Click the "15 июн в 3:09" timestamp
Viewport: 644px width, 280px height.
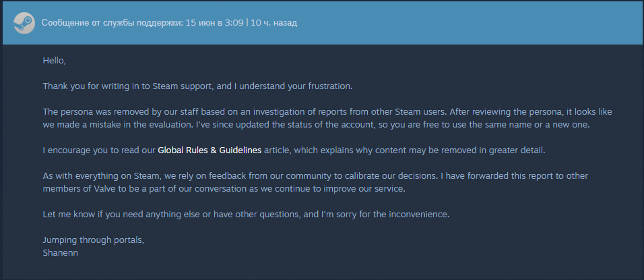click(215, 23)
